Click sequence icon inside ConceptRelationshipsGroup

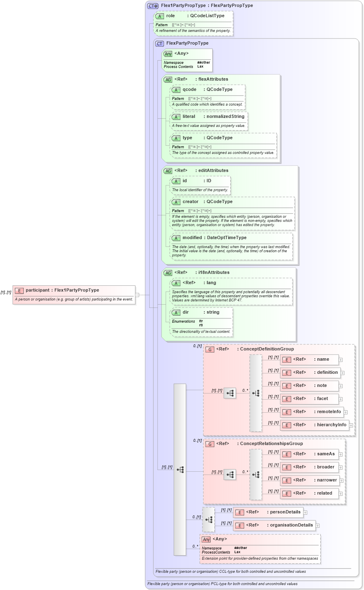[x=230, y=475]
